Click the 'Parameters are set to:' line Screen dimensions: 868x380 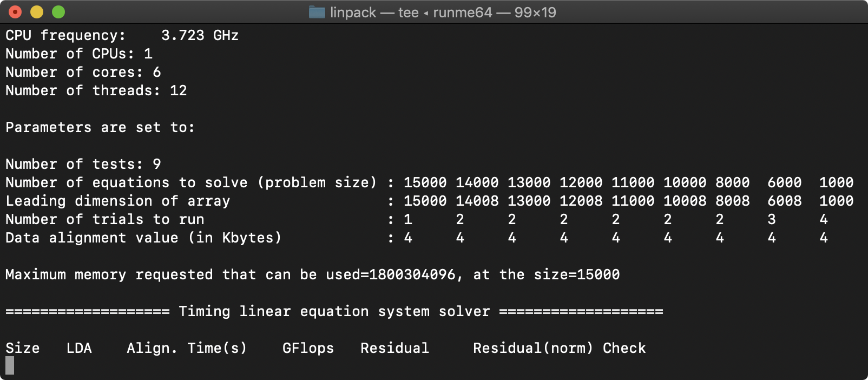tap(100, 127)
